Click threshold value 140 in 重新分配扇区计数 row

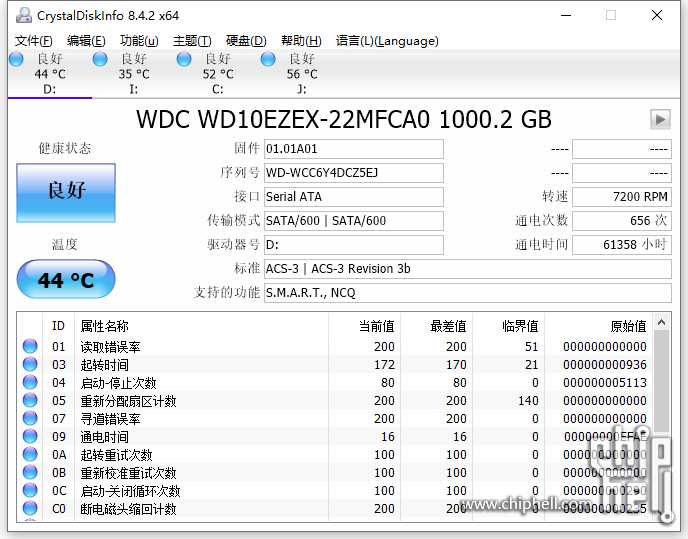pos(528,401)
